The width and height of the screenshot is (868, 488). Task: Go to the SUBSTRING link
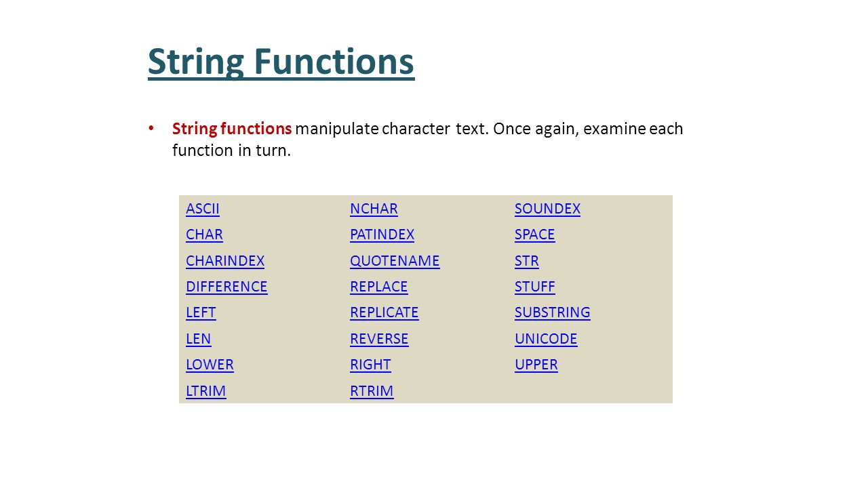[553, 312]
